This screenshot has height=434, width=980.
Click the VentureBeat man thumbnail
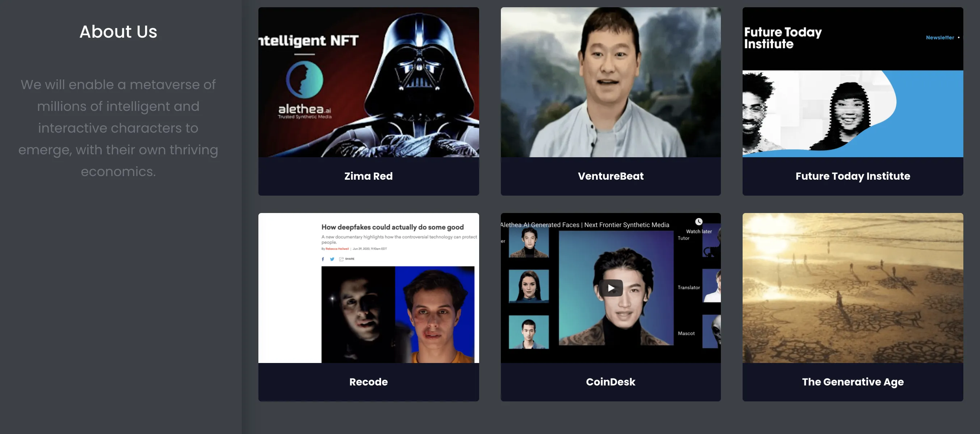click(x=611, y=82)
